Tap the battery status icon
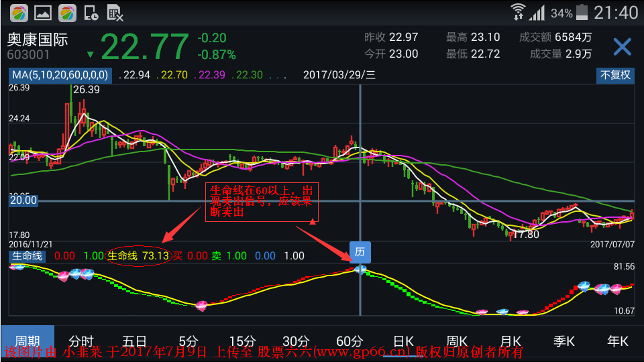The image size is (644, 362). (582, 12)
